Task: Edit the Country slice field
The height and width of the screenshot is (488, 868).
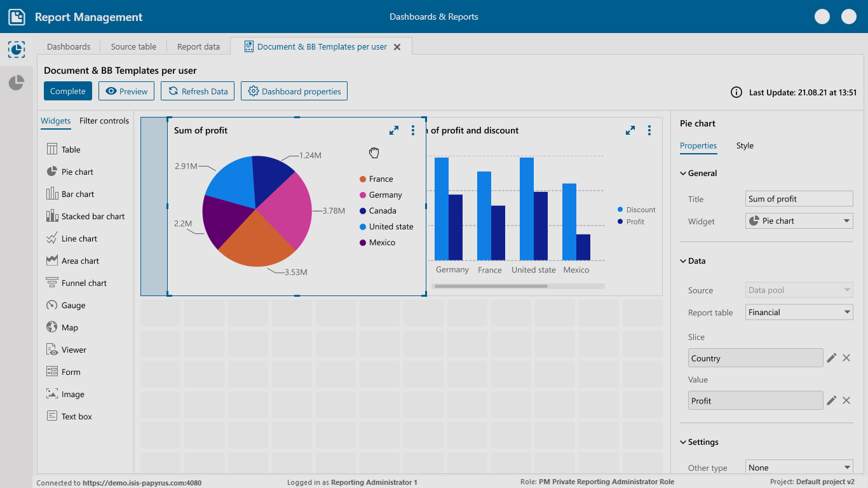Action: coord(832,358)
